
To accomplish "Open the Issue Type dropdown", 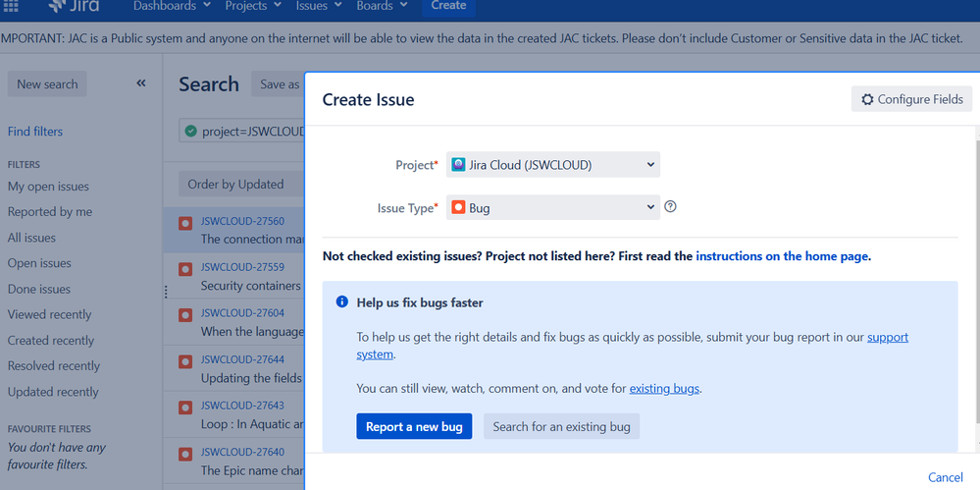I will pos(553,208).
